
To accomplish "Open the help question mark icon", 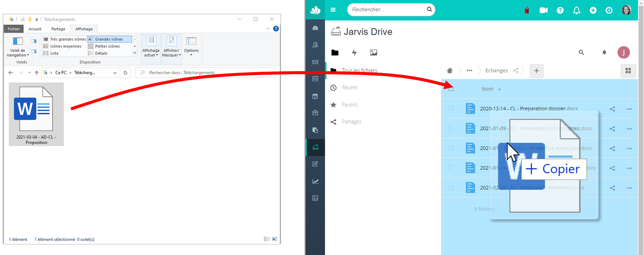I will [x=560, y=10].
